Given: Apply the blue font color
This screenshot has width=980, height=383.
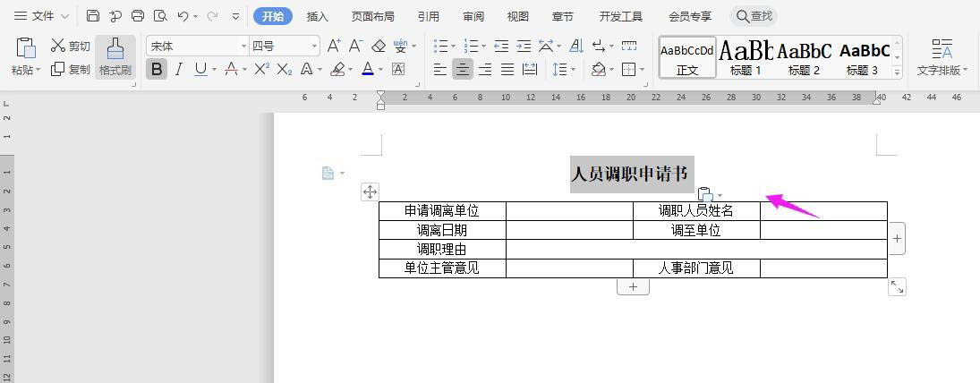Looking at the screenshot, I should pos(368,70).
